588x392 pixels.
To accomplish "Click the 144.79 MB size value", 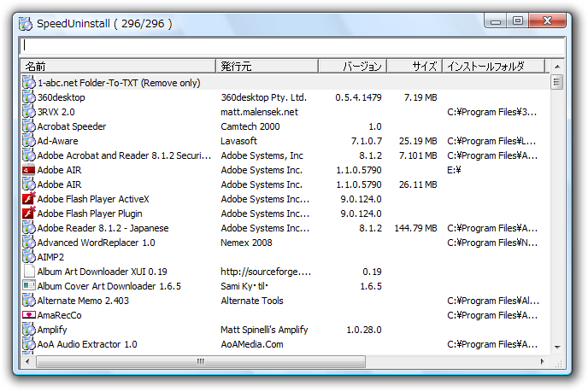I will click(x=415, y=228).
